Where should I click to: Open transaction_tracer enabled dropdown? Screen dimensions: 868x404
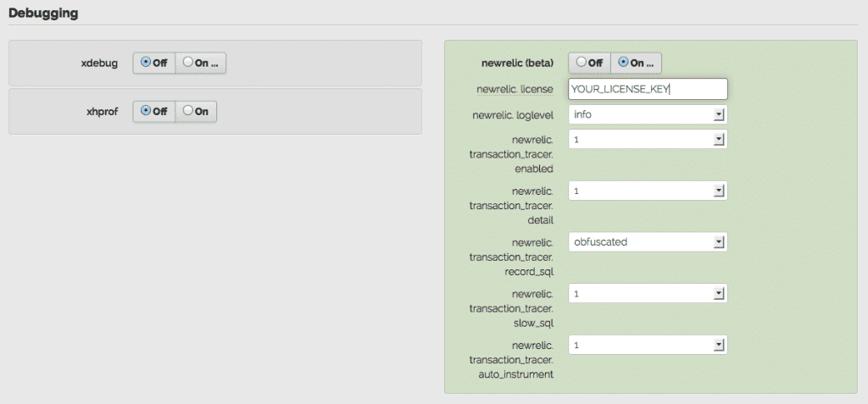point(648,140)
